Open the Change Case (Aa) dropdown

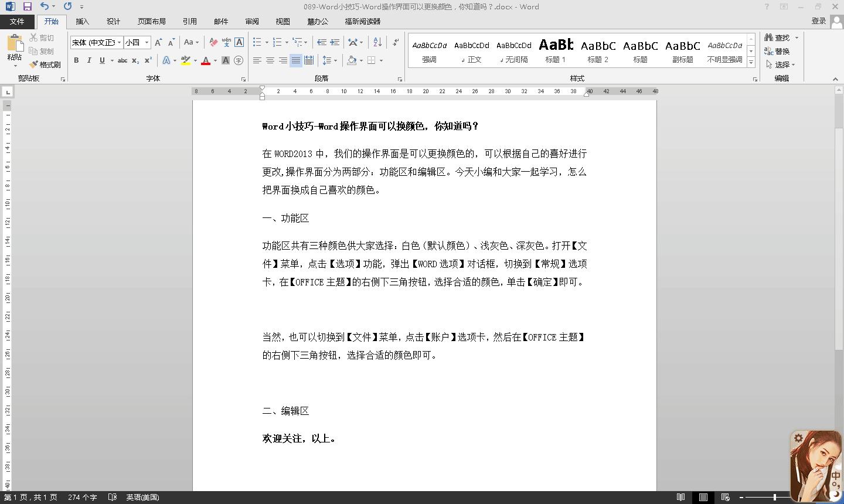coord(191,42)
